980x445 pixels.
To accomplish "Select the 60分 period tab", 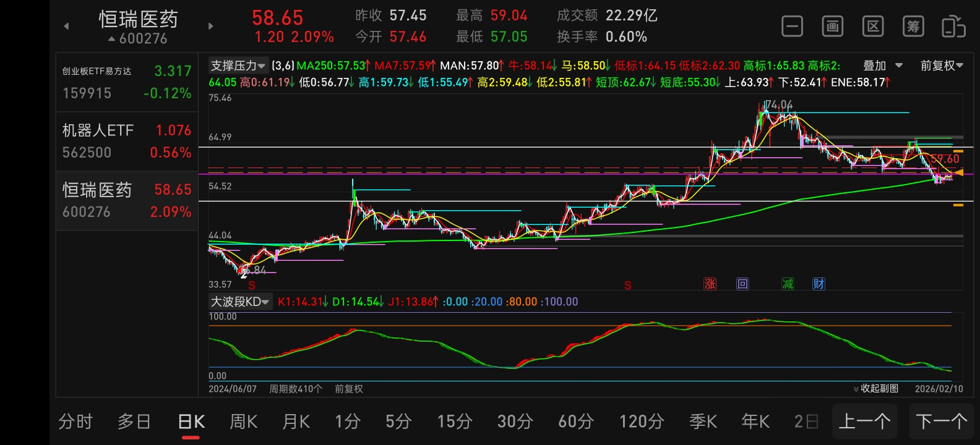I will click(x=575, y=422).
